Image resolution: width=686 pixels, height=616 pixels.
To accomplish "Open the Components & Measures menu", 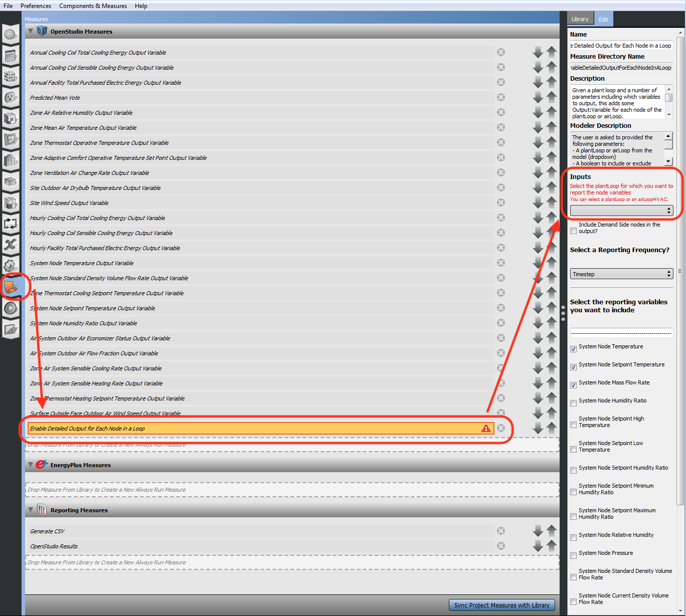I will tap(93, 6).
